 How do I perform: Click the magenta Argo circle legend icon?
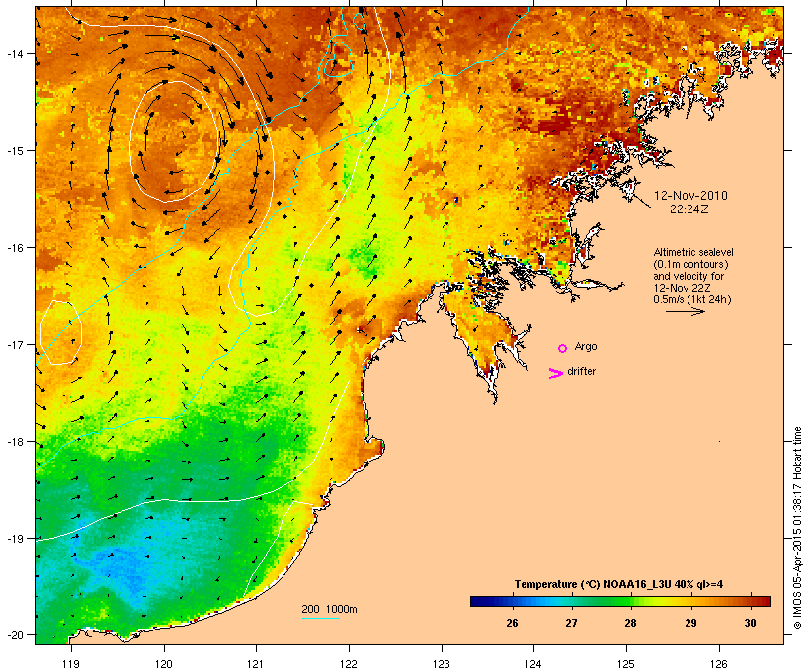563,348
